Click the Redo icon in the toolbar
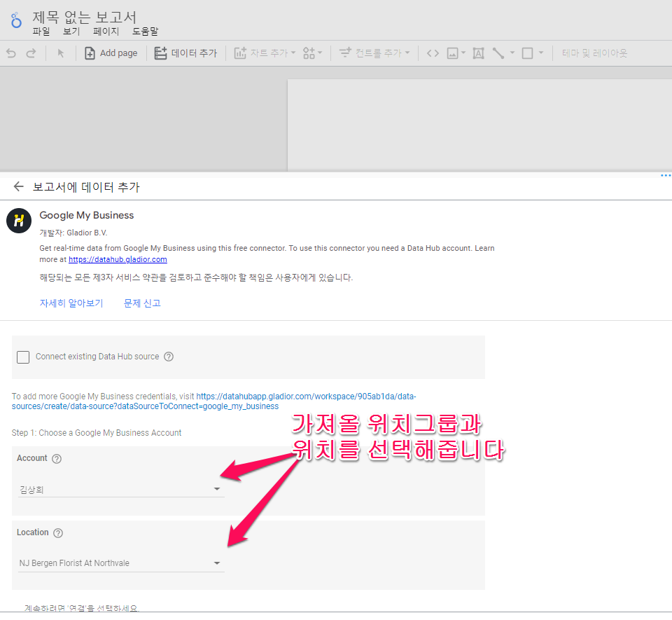The height and width of the screenshot is (620, 672). click(29, 53)
